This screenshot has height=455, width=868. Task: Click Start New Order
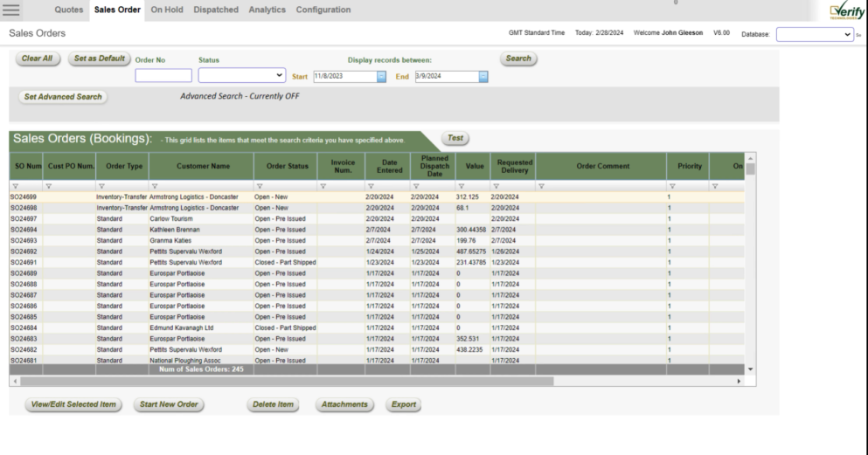168,405
